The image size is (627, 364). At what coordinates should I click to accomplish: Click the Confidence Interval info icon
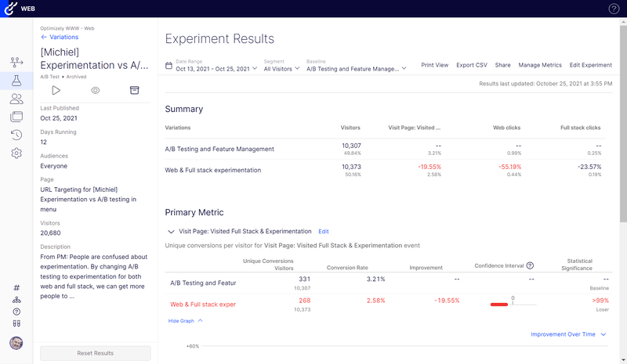click(530, 266)
